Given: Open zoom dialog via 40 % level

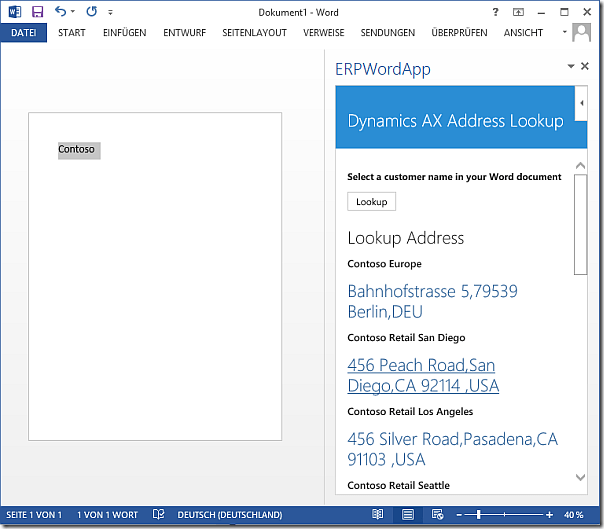Looking at the screenshot, I should click(x=574, y=515).
